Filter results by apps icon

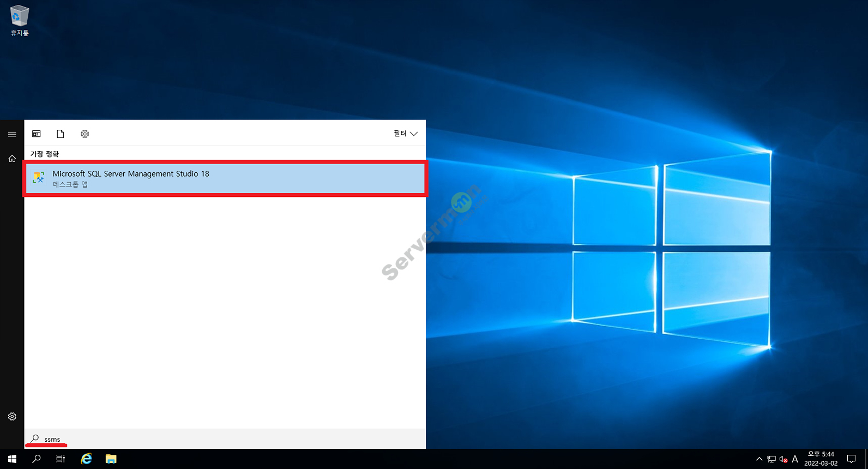(37, 134)
